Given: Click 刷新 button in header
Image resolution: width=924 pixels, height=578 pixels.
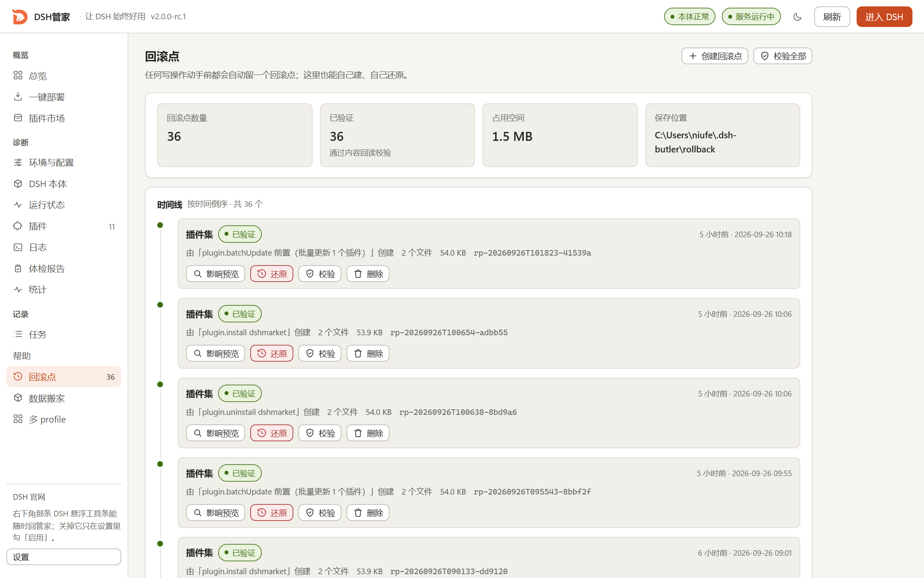Looking at the screenshot, I should (832, 17).
